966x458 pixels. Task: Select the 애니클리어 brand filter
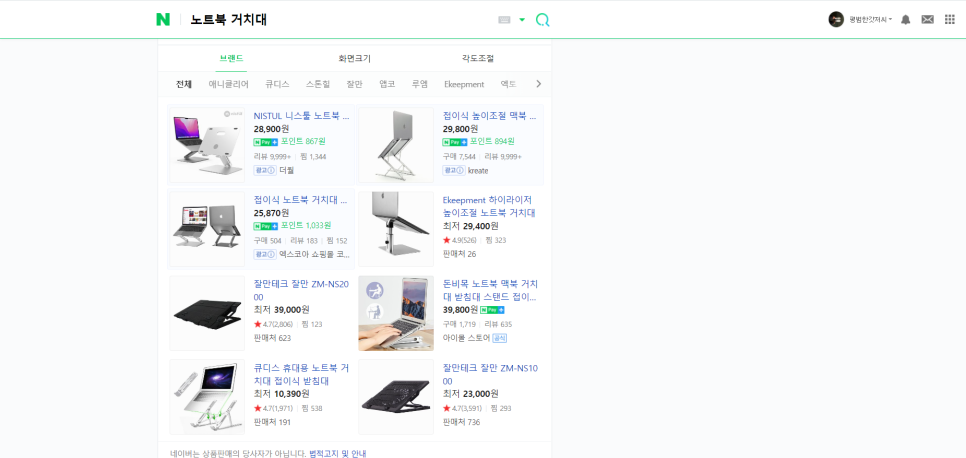[229, 84]
